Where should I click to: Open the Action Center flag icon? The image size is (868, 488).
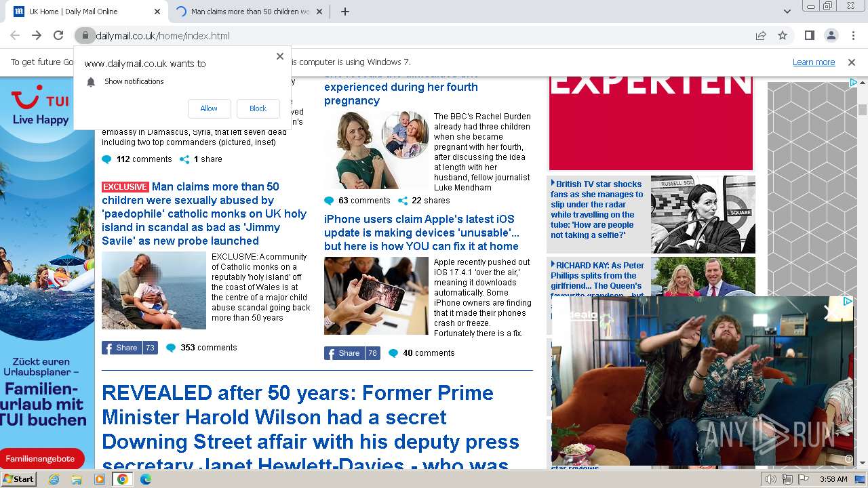click(804, 479)
